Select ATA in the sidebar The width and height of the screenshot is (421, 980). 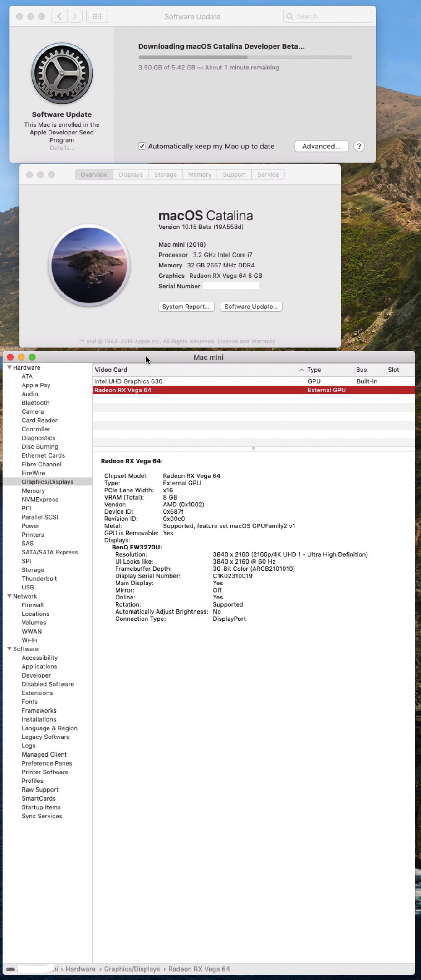pyautogui.click(x=27, y=376)
